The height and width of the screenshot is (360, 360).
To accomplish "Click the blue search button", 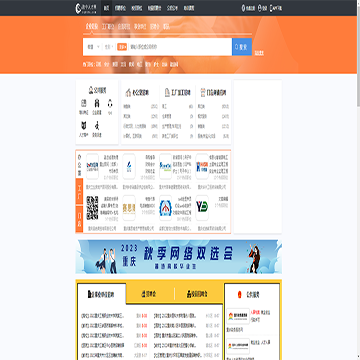I will [x=242, y=47].
